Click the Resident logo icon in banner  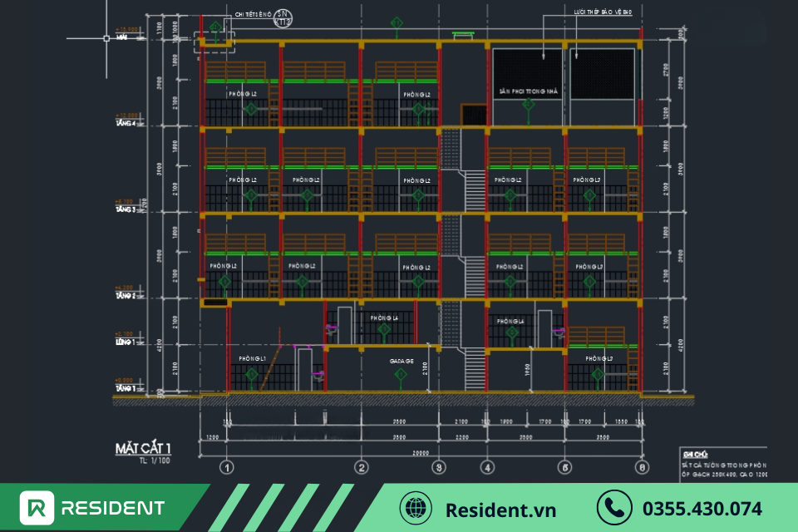[x=37, y=508]
